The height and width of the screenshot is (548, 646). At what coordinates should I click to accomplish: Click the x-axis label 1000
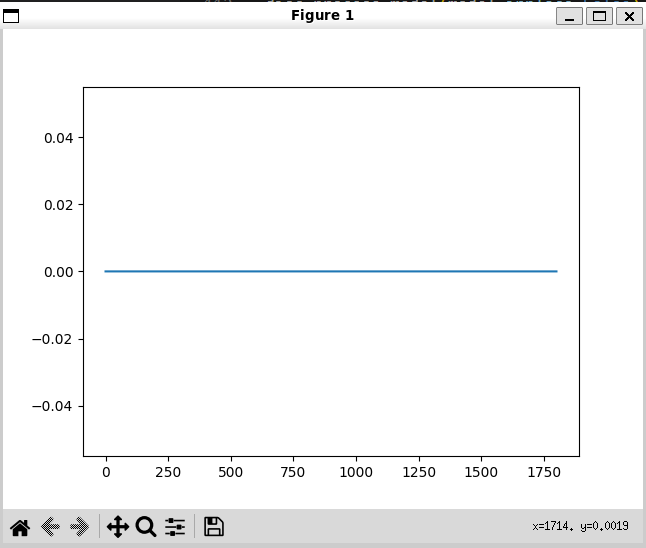[x=356, y=472]
